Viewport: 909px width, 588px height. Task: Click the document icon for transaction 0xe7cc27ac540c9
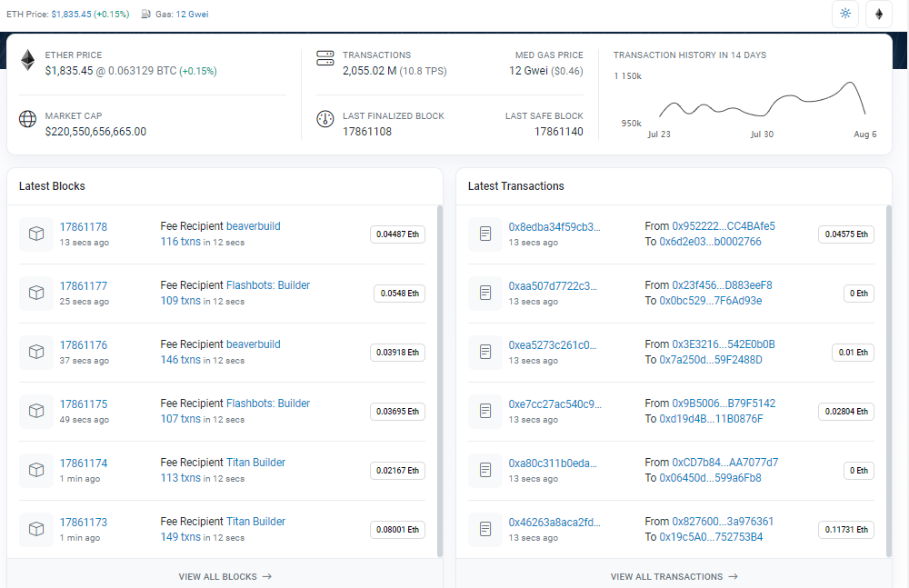click(x=485, y=411)
